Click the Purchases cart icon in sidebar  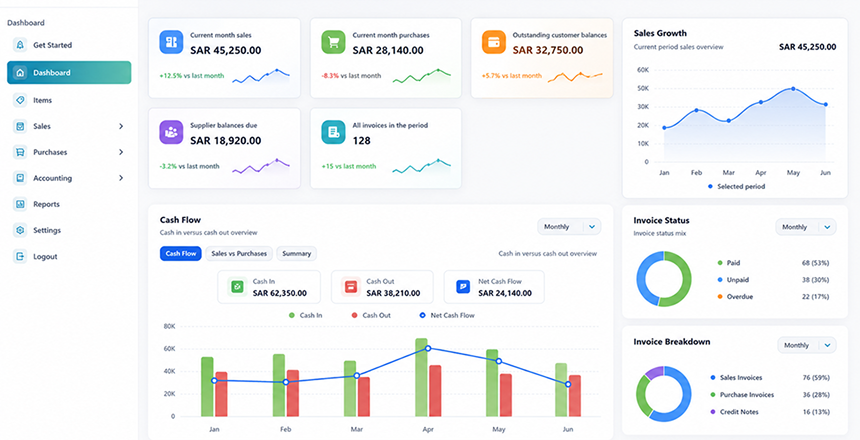[x=20, y=152]
